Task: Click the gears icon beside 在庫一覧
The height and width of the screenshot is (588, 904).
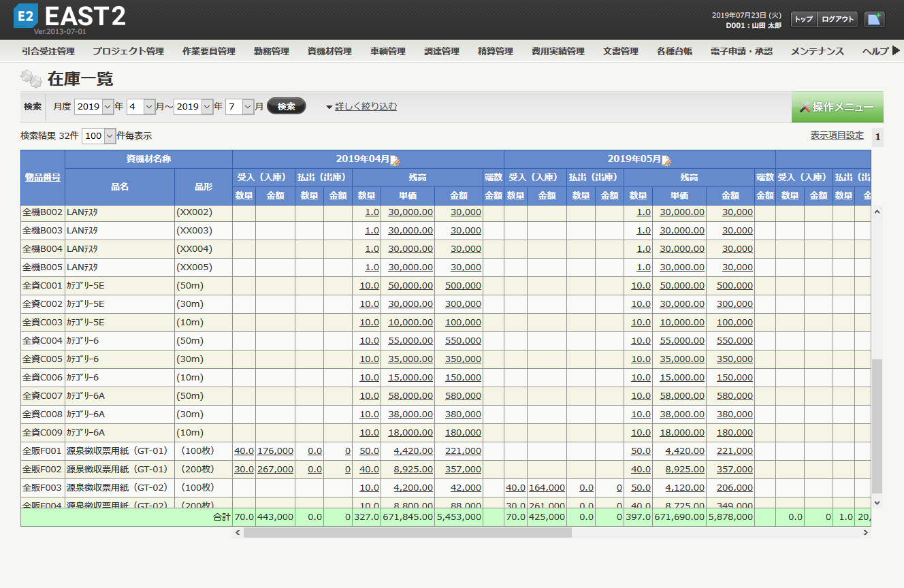Action: 31,78
